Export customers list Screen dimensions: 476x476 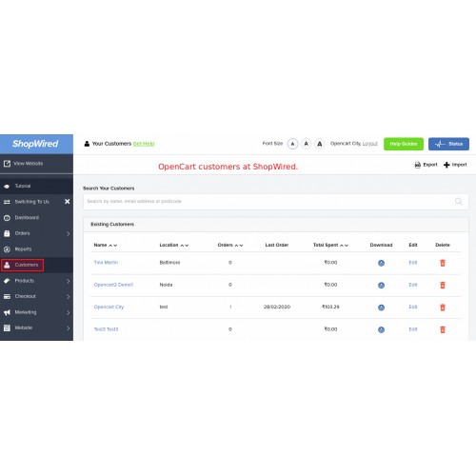tap(426, 165)
